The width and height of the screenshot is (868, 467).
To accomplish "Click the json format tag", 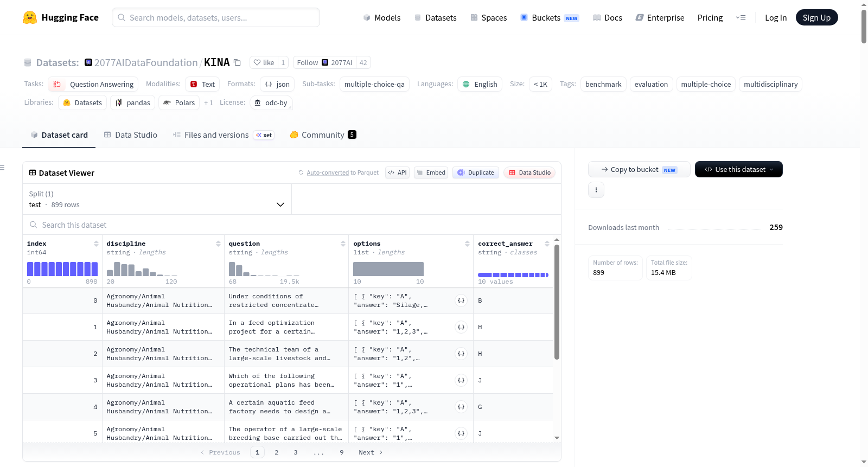I will coord(277,84).
